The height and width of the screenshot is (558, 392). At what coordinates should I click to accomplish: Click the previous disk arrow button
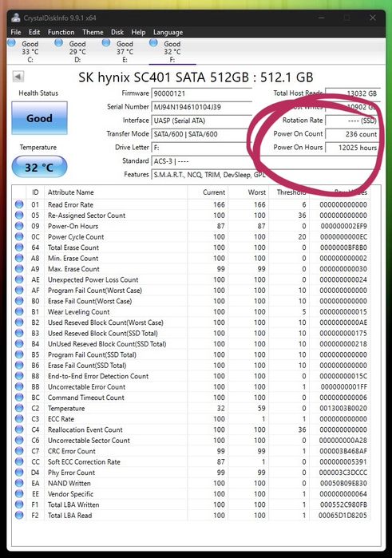pyautogui.click(x=18, y=76)
